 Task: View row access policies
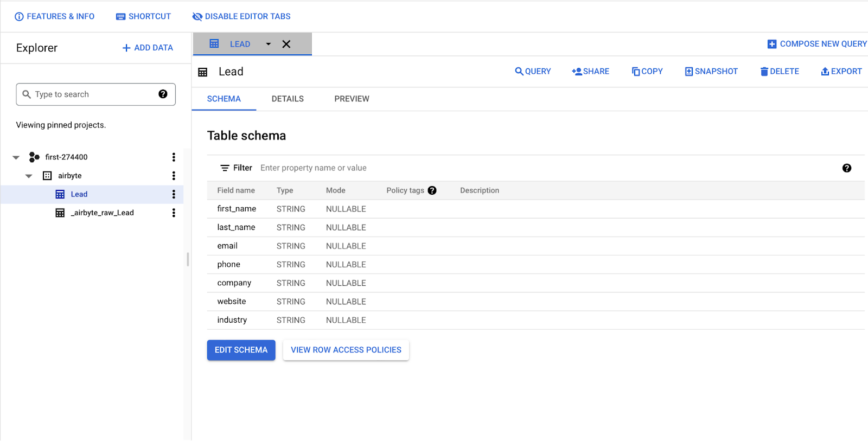346,350
